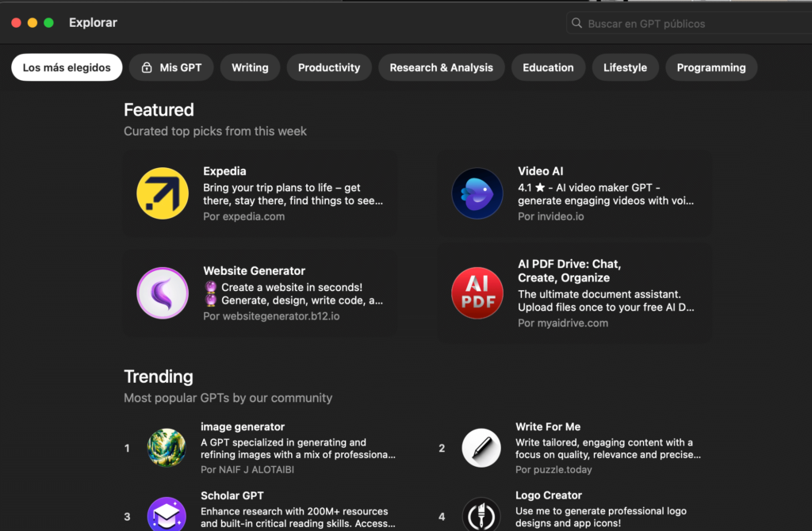Click the Logo Creator description text
The width and height of the screenshot is (812, 531).
(601, 517)
